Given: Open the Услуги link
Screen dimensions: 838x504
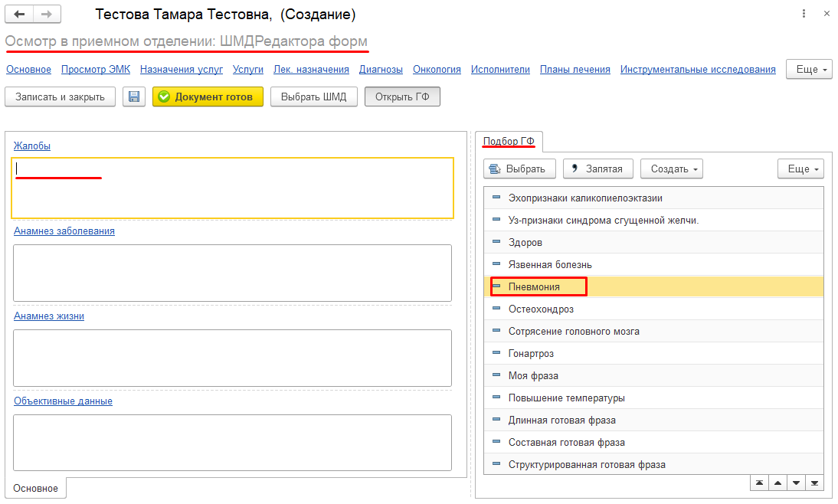Looking at the screenshot, I should (x=248, y=70).
